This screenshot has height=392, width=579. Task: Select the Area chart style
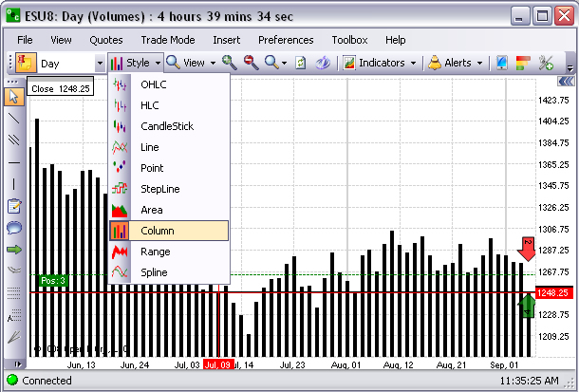pyautogui.click(x=152, y=210)
